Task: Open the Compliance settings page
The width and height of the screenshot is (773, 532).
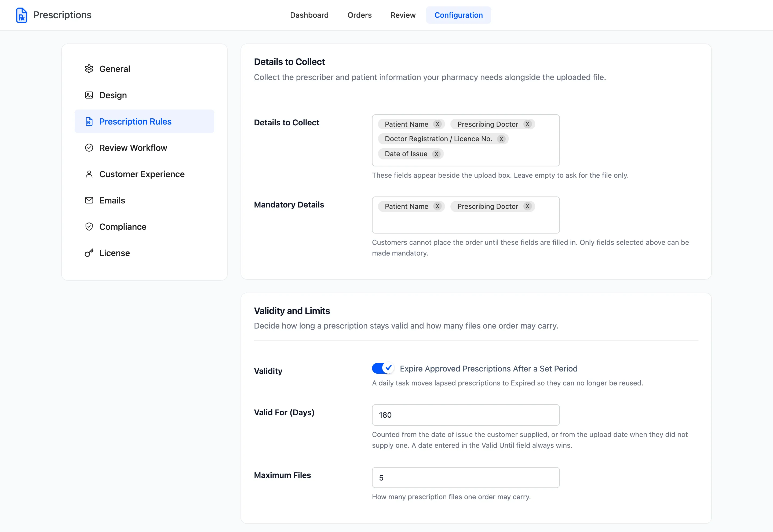Action: pyautogui.click(x=144, y=227)
